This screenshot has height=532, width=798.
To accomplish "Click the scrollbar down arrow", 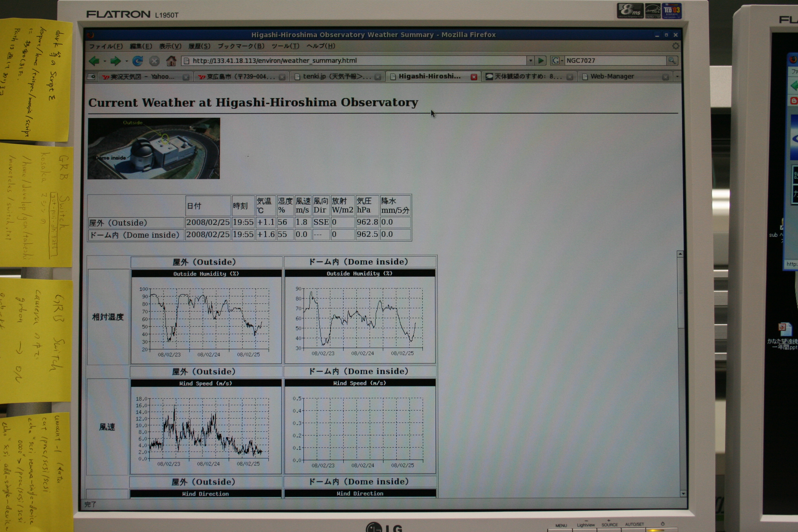I will click(x=683, y=494).
